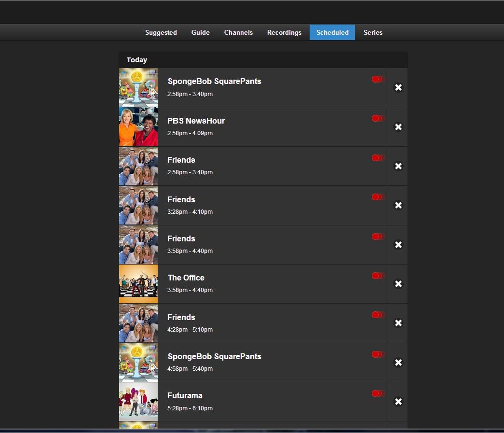Open the Channels tab
This screenshot has height=433, width=504.
pos(239,32)
